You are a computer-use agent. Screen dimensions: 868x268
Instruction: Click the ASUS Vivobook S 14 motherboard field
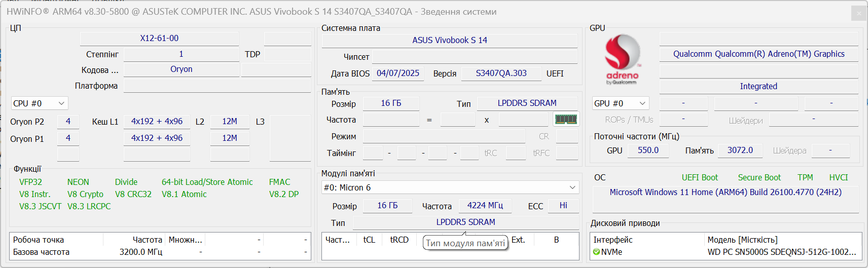pos(450,40)
